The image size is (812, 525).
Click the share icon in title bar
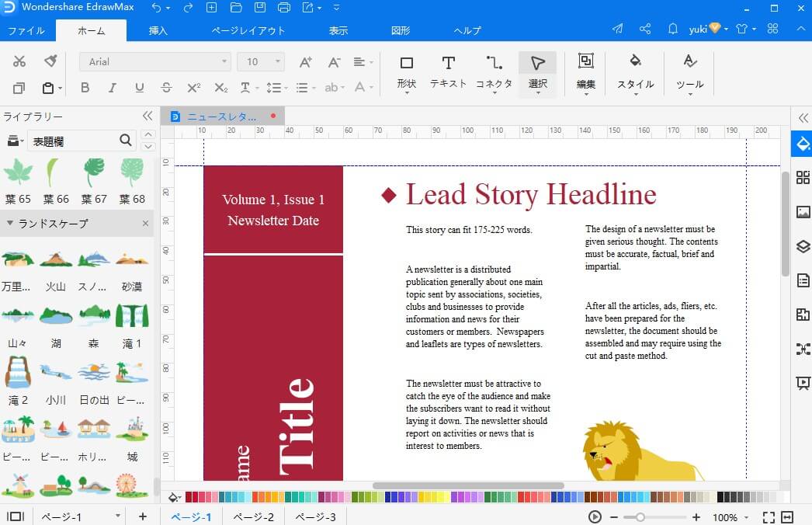coord(645,30)
